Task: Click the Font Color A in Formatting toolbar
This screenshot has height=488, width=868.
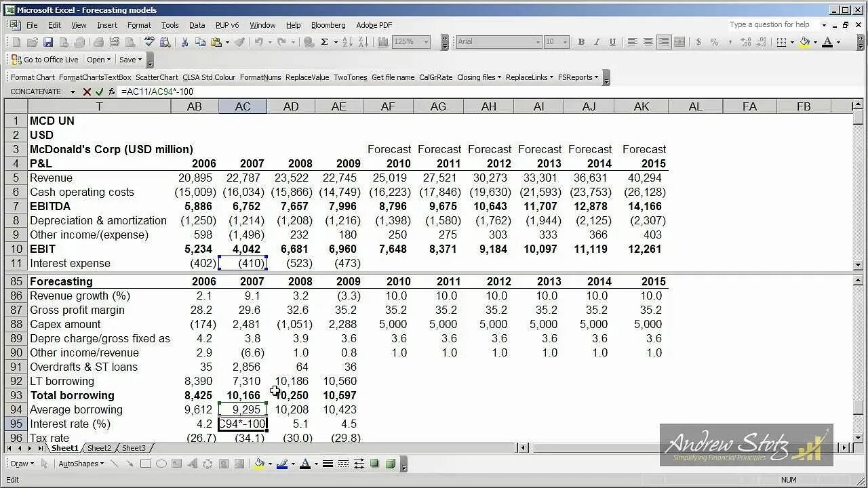Action: [827, 42]
